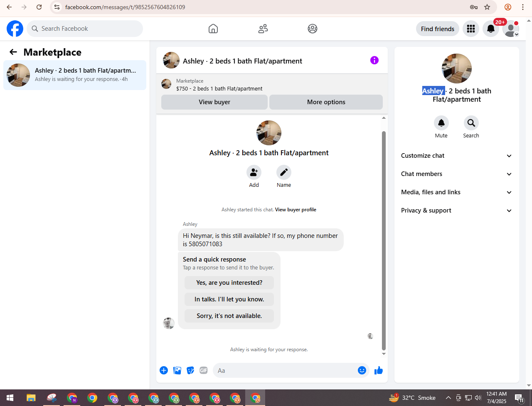
Task: Open the Facebook menu grid icon
Action: 471,29
